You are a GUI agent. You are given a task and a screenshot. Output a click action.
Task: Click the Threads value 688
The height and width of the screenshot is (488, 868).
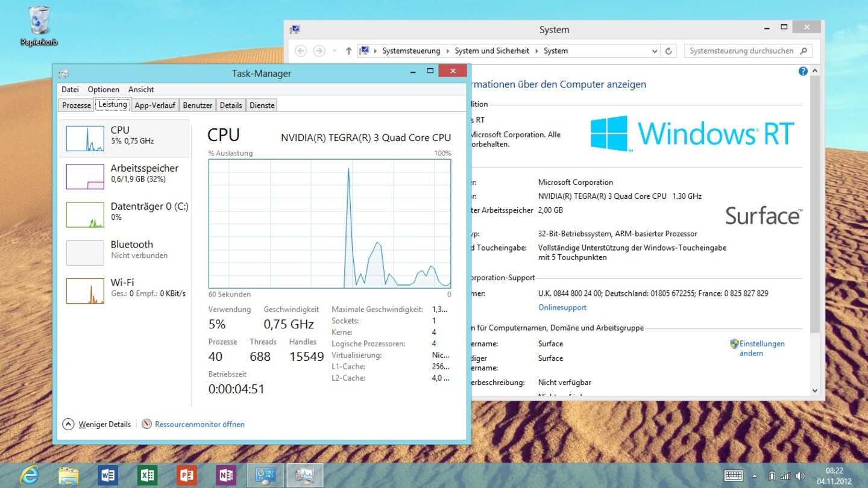(260, 357)
